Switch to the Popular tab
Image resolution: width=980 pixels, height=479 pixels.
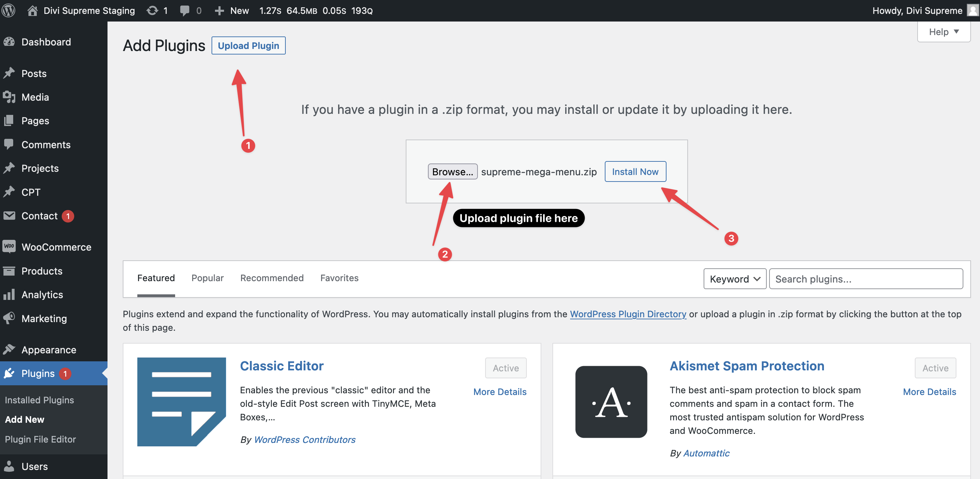(207, 278)
